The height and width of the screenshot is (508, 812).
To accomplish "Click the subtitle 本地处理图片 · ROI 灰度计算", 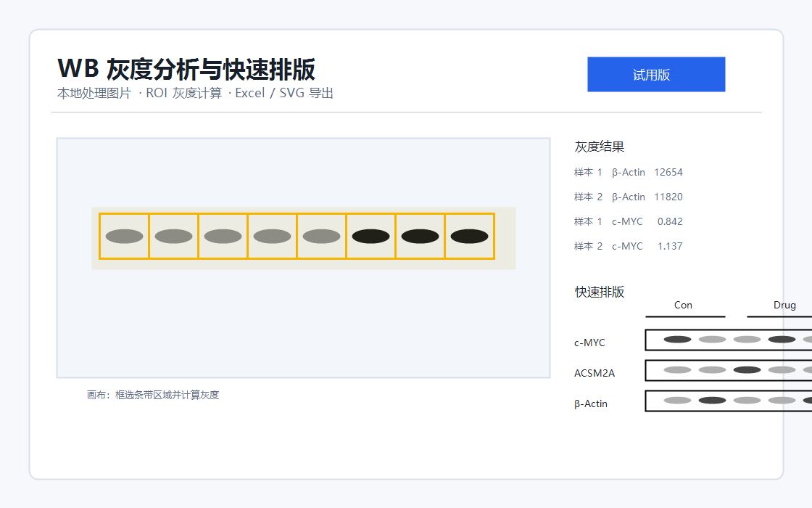I will [139, 94].
